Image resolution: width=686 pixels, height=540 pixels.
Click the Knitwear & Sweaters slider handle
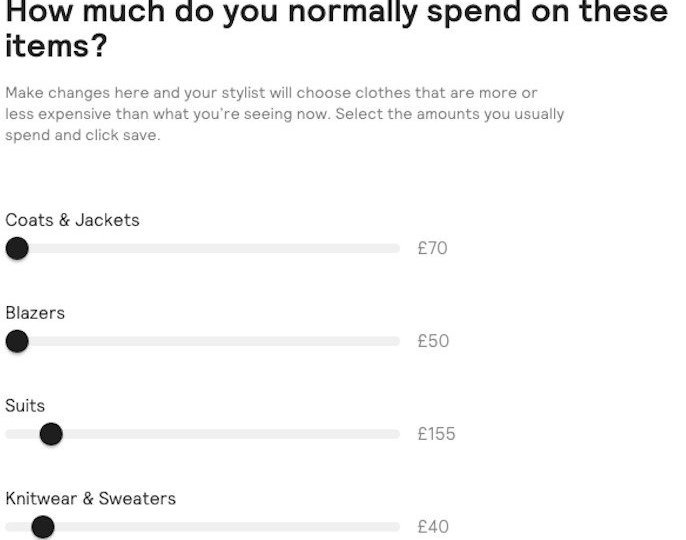42,527
